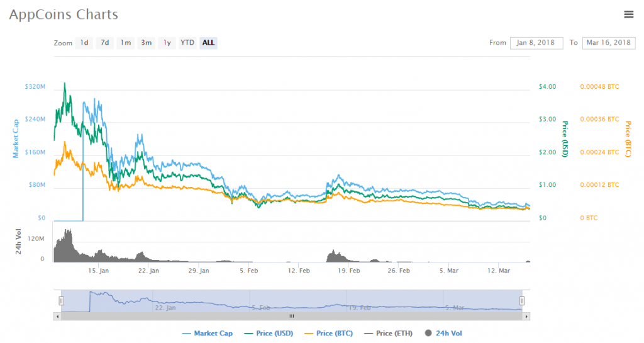The height and width of the screenshot is (343, 644).
Task: Click the 0.00024 BTC axis label
Action: (599, 152)
